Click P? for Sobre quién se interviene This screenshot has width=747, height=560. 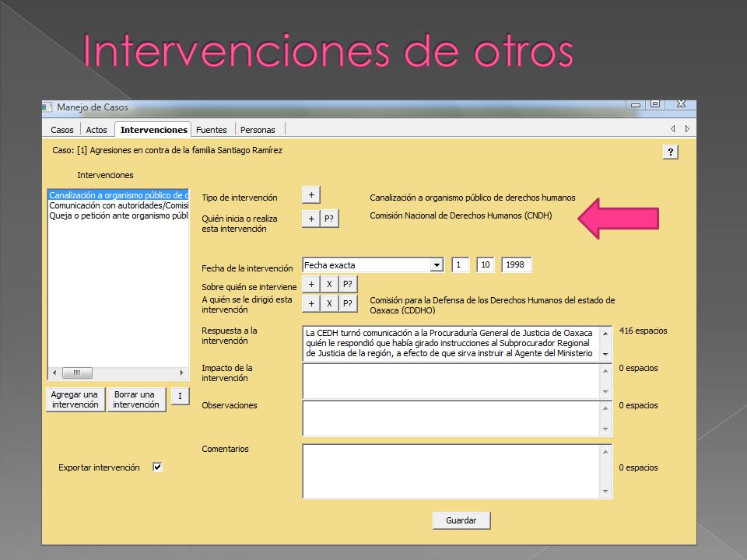(348, 285)
